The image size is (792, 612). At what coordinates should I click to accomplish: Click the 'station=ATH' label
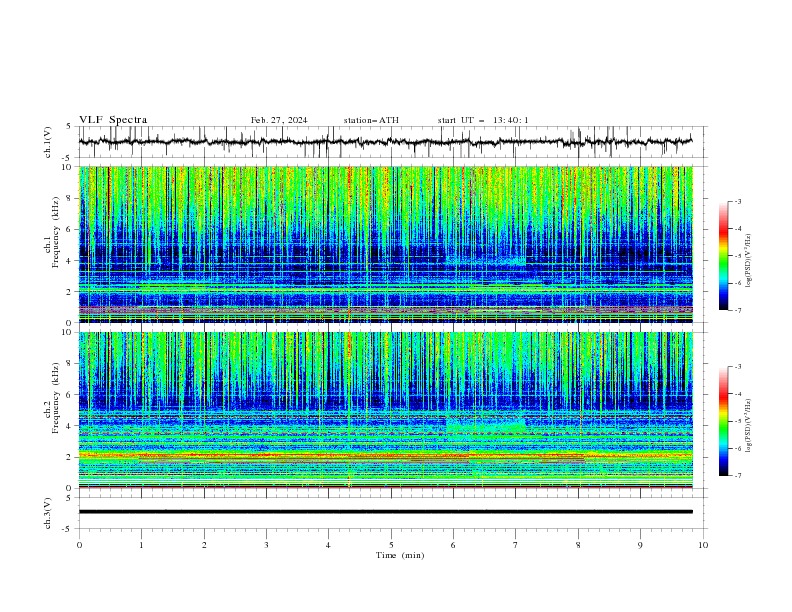click(x=371, y=120)
